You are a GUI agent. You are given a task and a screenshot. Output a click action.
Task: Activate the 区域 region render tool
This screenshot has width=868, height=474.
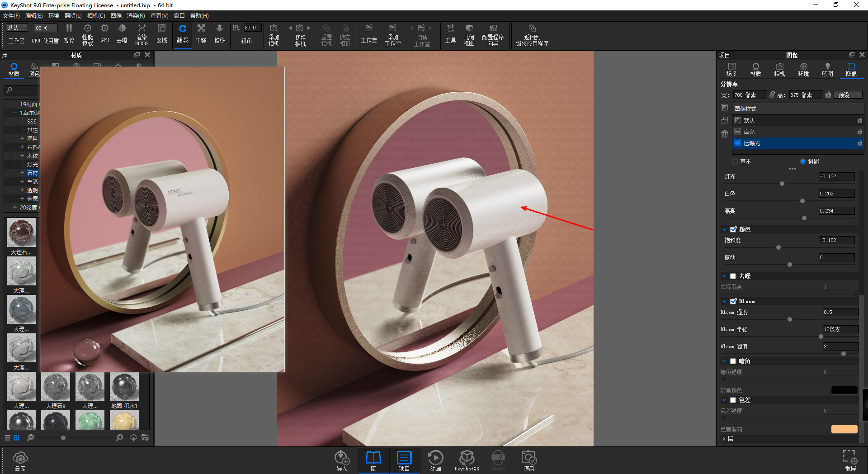161,34
